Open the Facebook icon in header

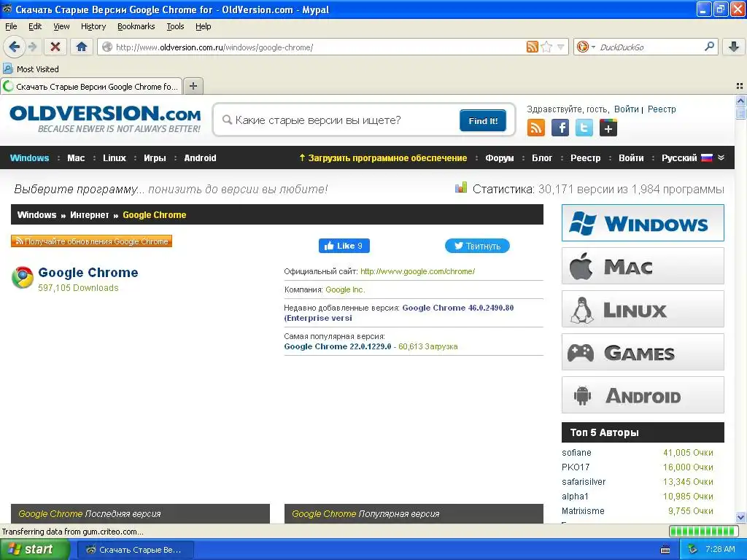560,128
